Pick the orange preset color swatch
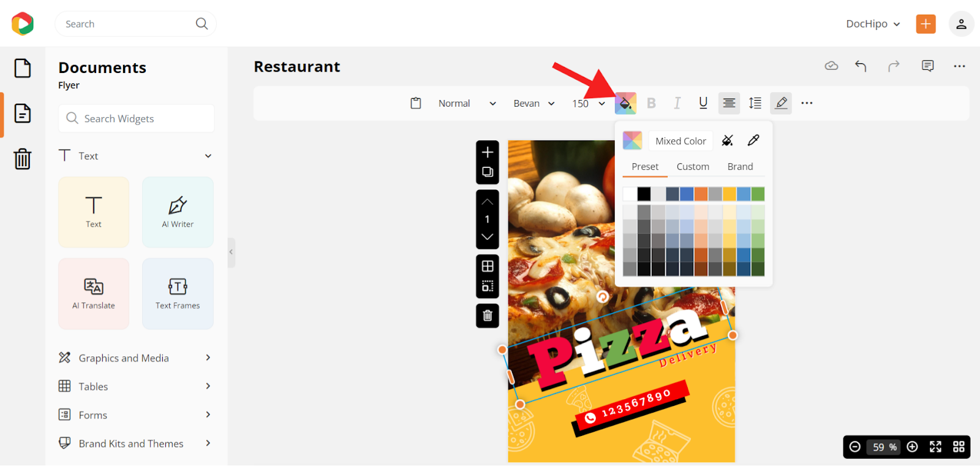The height and width of the screenshot is (466, 980). point(701,194)
